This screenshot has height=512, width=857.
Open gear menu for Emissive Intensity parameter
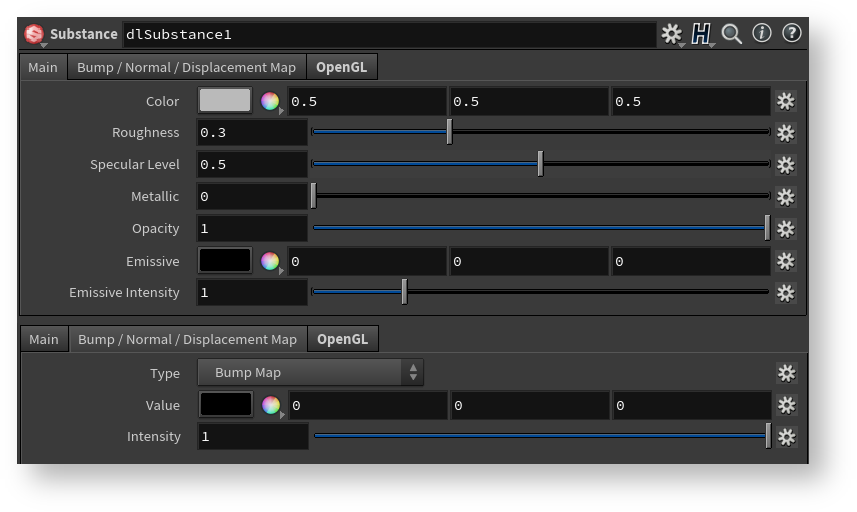tap(786, 293)
